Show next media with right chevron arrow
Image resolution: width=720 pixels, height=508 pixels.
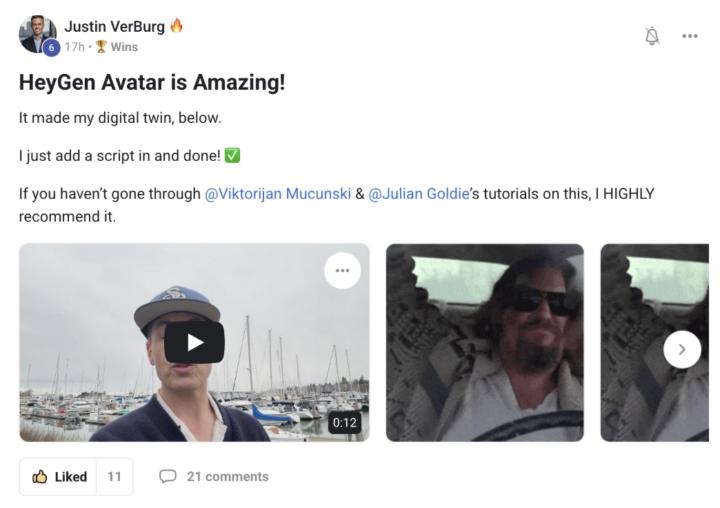pos(682,350)
